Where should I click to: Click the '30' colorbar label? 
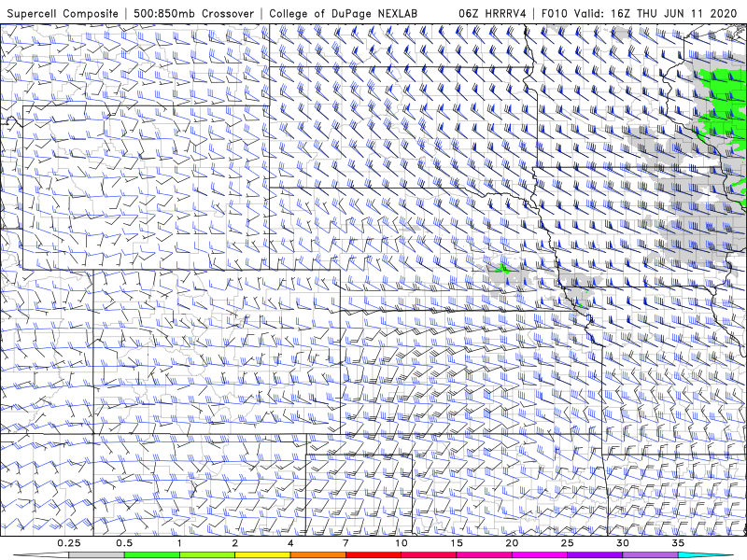(623, 543)
